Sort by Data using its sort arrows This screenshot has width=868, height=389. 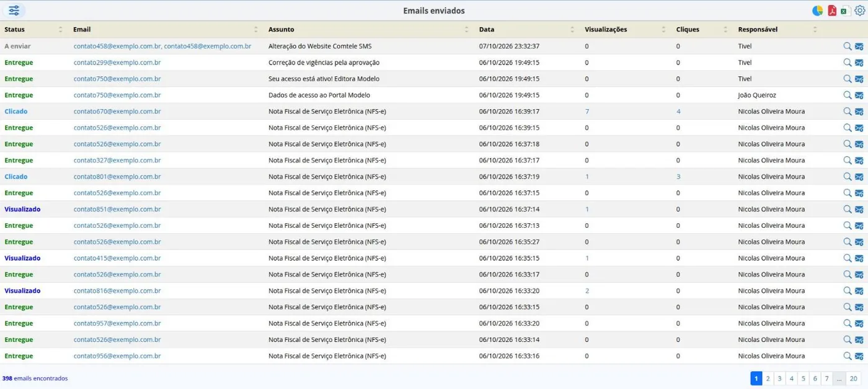point(572,29)
